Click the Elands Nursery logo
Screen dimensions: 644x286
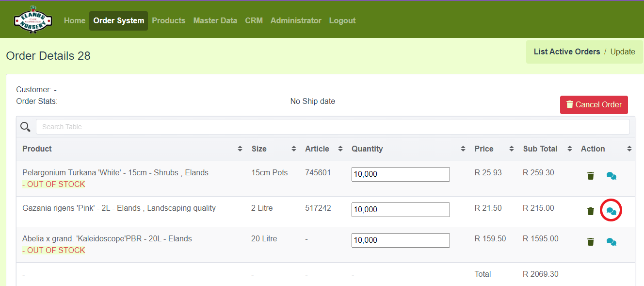[32, 20]
